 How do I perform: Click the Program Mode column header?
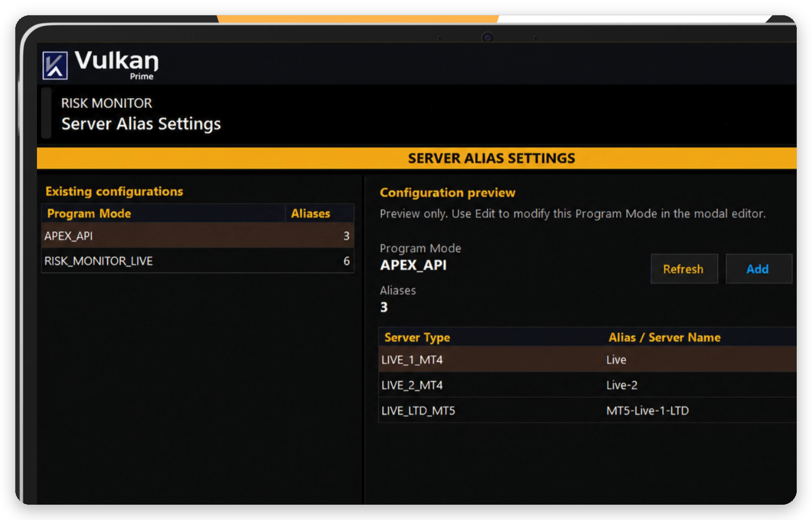coord(163,213)
